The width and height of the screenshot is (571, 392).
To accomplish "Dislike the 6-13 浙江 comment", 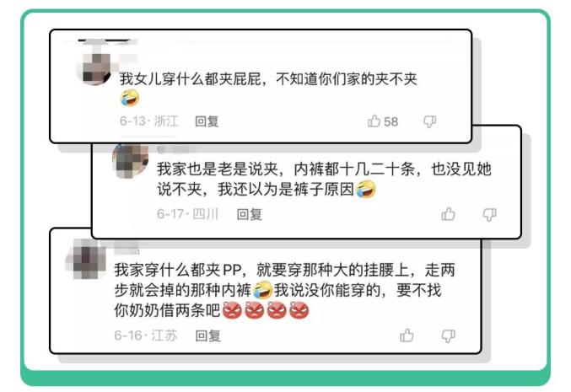I will click(429, 121).
